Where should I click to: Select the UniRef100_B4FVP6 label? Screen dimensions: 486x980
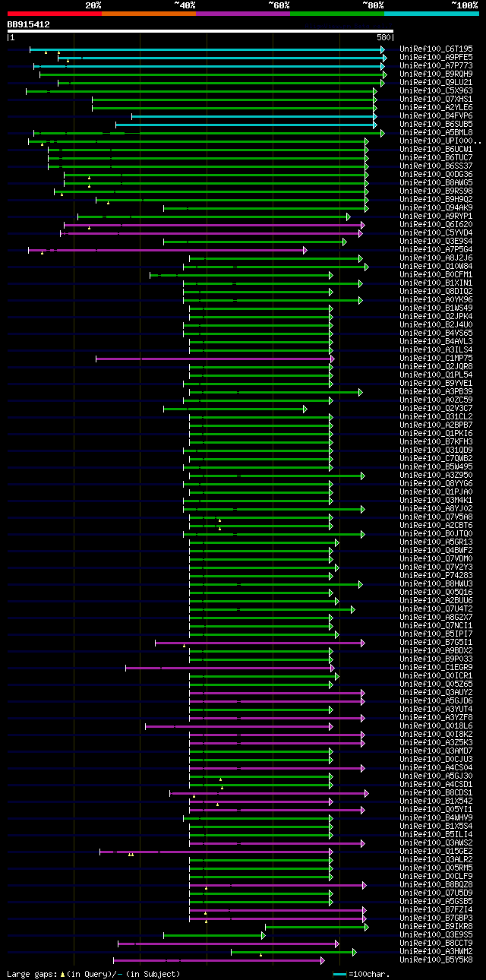click(x=436, y=115)
